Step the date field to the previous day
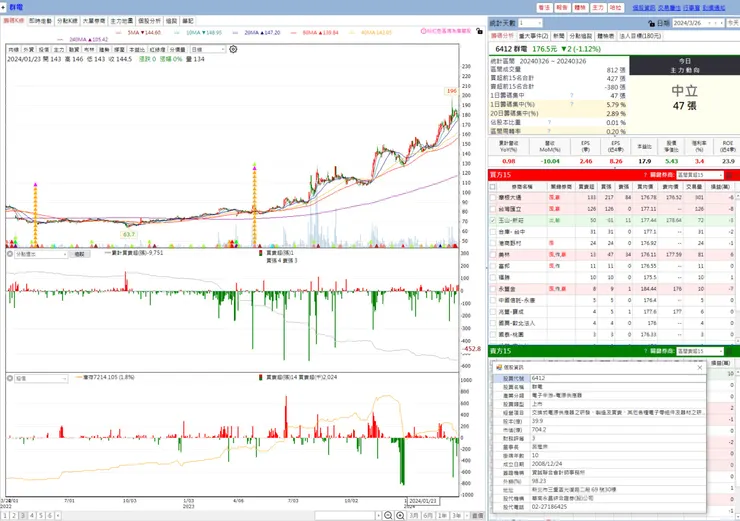This screenshot has height=521, width=740. [x=716, y=23]
